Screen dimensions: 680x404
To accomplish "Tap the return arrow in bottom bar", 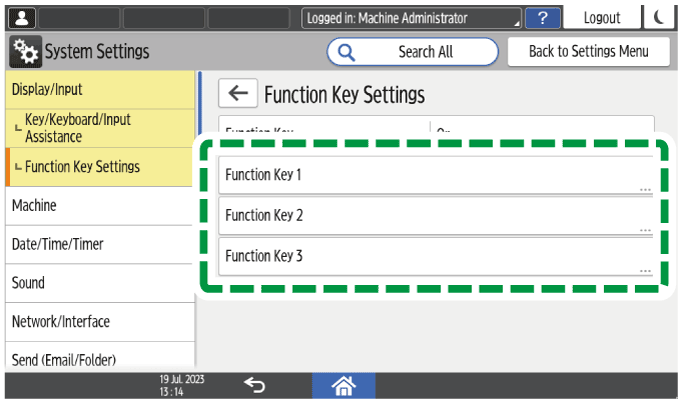I will (x=255, y=385).
